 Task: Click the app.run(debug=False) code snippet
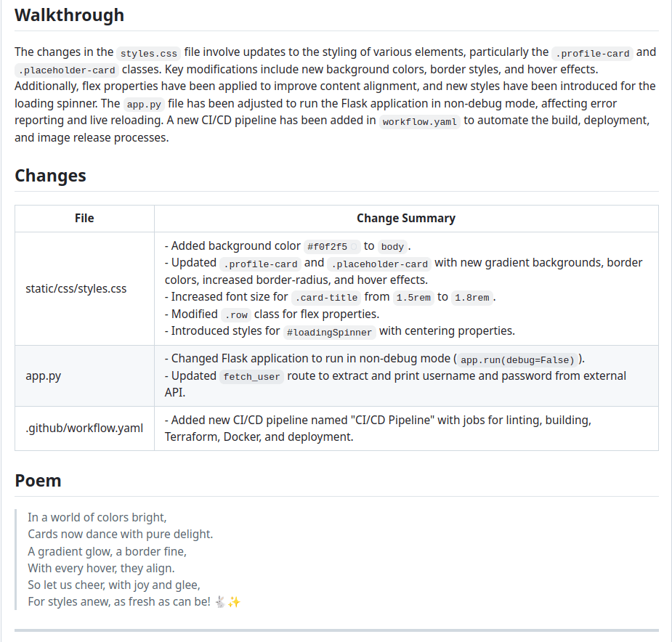518,359
